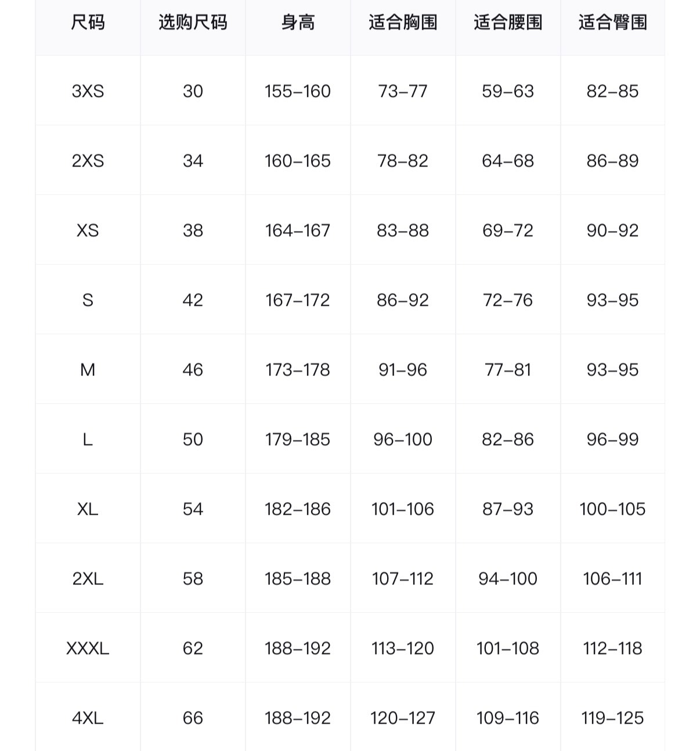
Task: Click the 2XS size row label
Action: click(x=88, y=161)
